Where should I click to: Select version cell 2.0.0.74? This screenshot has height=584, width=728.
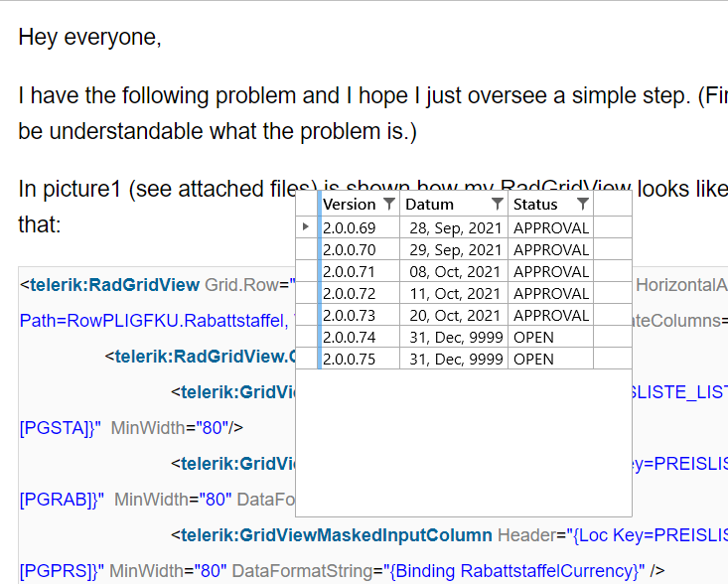[x=350, y=337]
